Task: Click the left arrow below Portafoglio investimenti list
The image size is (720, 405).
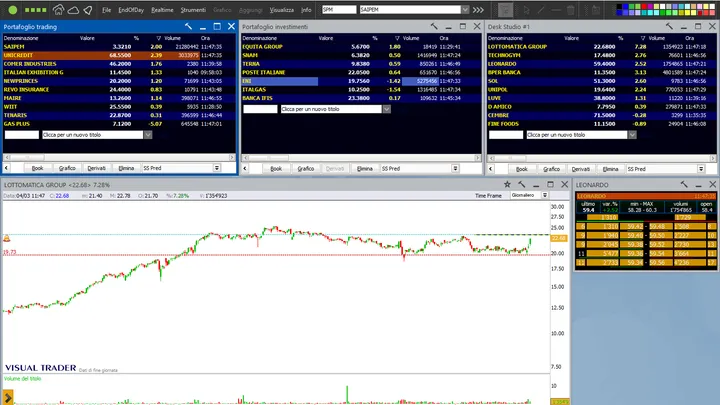Action: [245, 169]
